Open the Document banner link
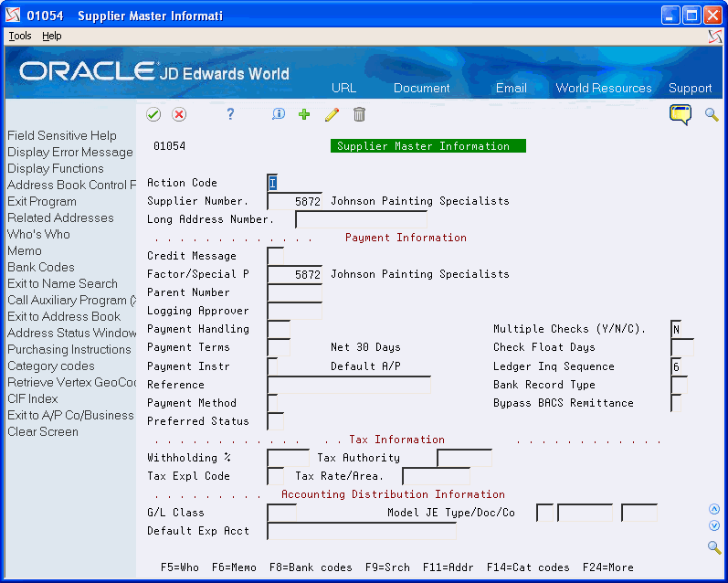Viewport: 728px width, 583px height. click(422, 89)
